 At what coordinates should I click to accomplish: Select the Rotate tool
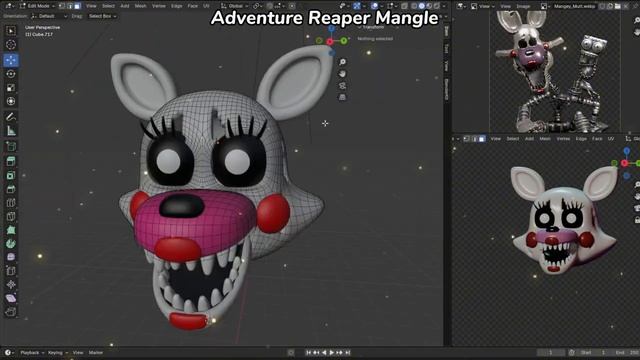pos(11,74)
